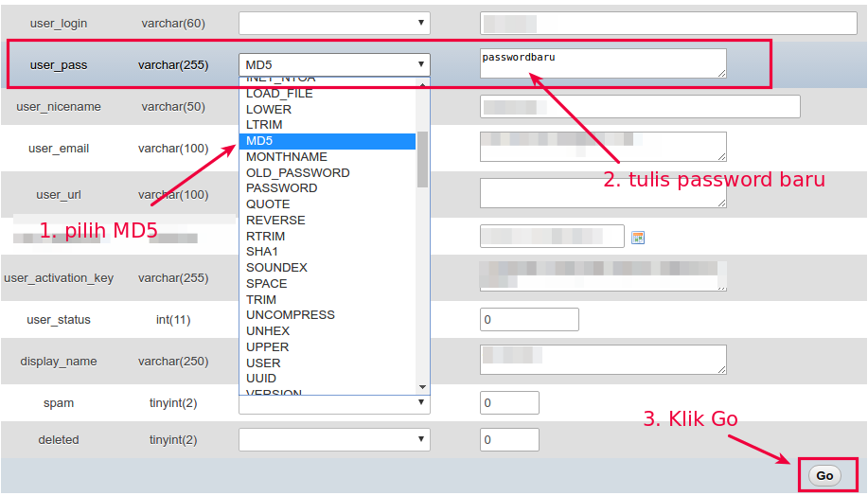Choose QUOTE function from list

(x=268, y=204)
